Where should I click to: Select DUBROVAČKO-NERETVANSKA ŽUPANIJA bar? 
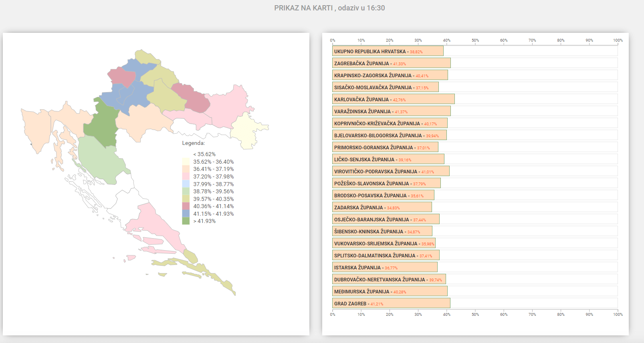[x=389, y=279]
